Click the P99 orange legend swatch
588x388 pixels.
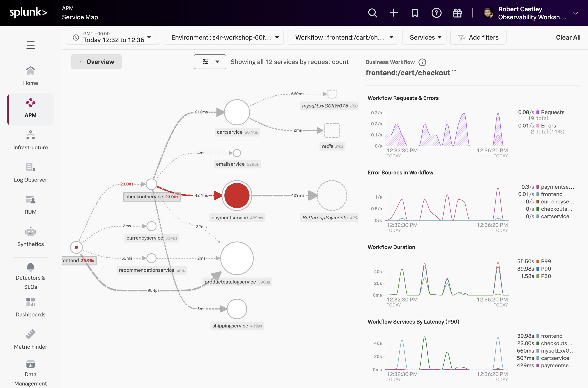click(538, 261)
